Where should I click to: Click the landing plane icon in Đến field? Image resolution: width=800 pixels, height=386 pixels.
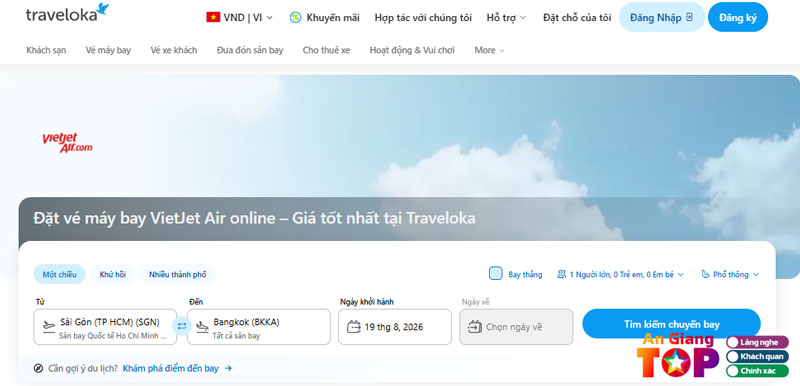(203, 325)
